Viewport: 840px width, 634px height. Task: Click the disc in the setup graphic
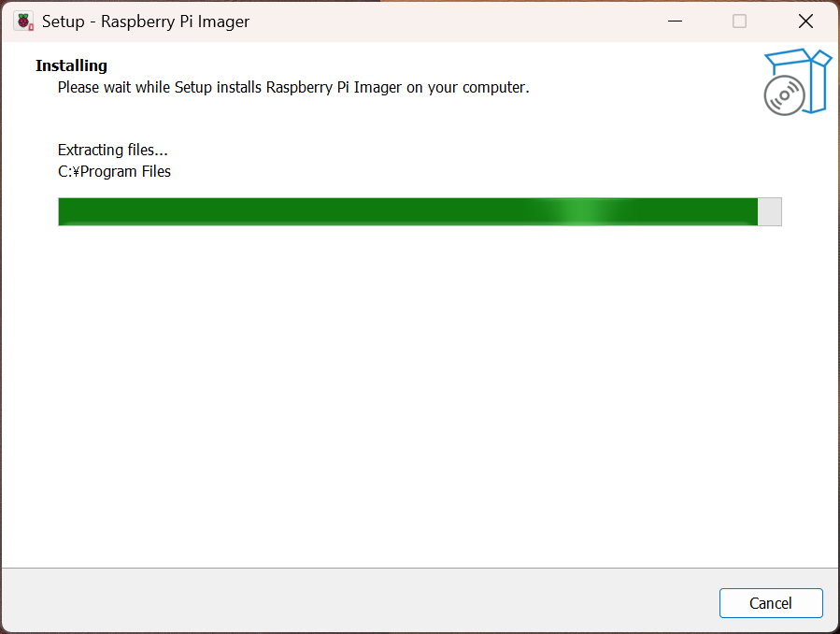(784, 96)
